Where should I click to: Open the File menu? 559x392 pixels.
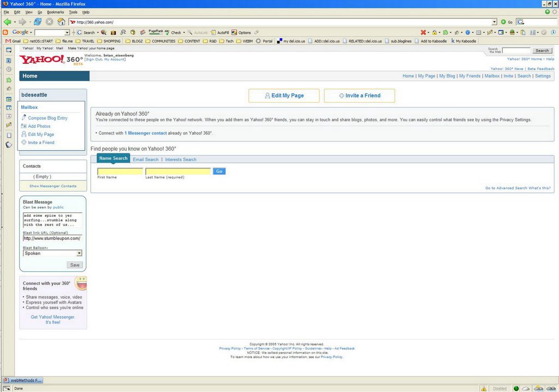point(7,12)
